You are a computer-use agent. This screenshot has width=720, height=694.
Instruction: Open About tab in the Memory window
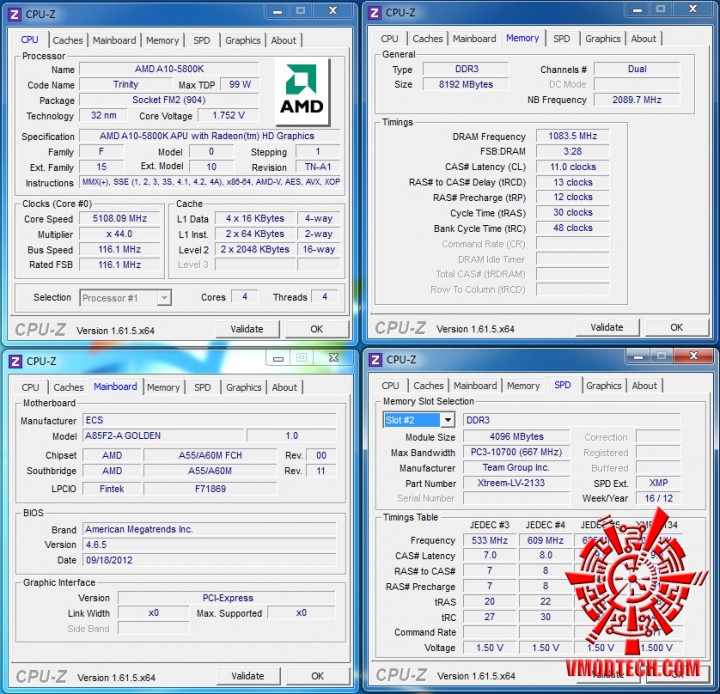(x=643, y=39)
